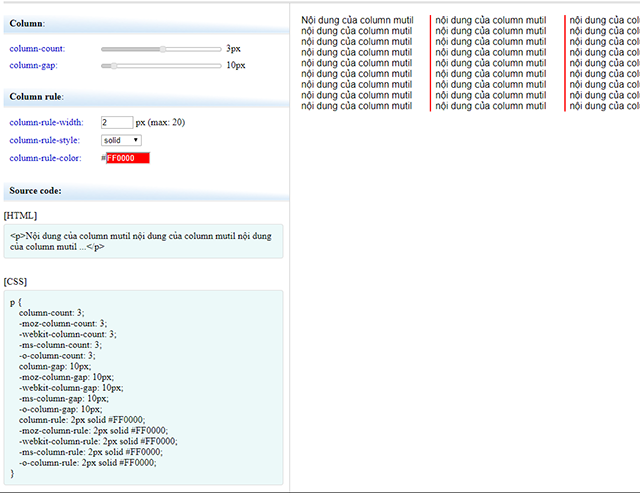This screenshot has height=493, width=640.
Task: Click the column-rule-width label link
Action: (x=47, y=122)
